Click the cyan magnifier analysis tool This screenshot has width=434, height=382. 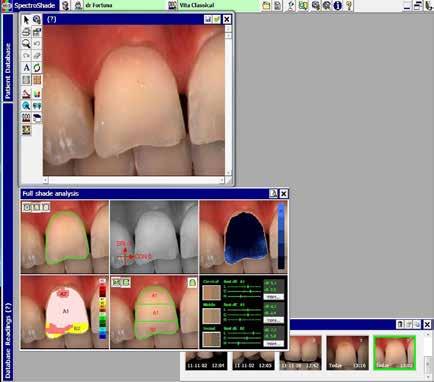26,106
